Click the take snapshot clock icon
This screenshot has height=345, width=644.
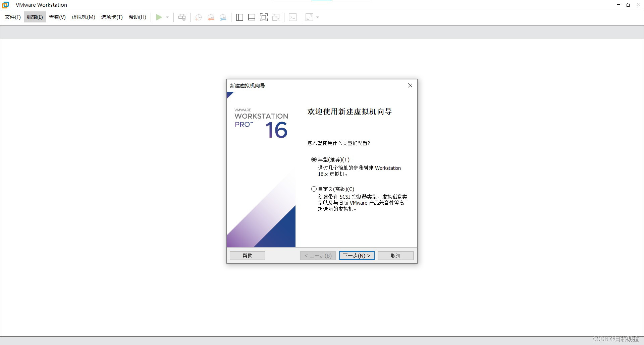[199, 17]
